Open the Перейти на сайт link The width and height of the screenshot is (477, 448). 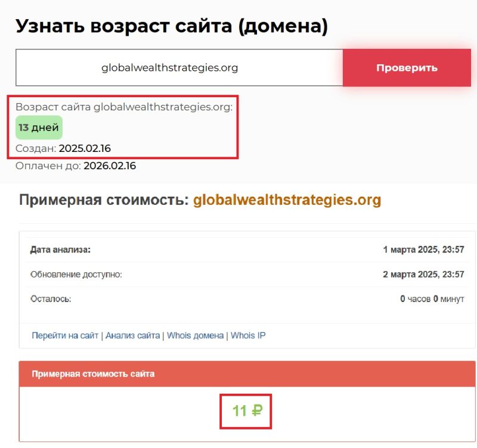65,336
